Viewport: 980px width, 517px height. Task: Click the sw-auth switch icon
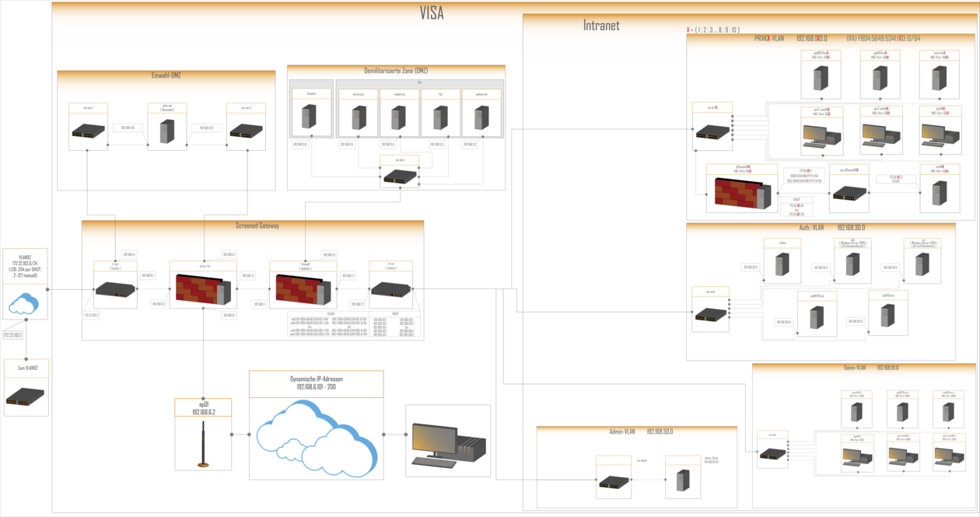712,314
